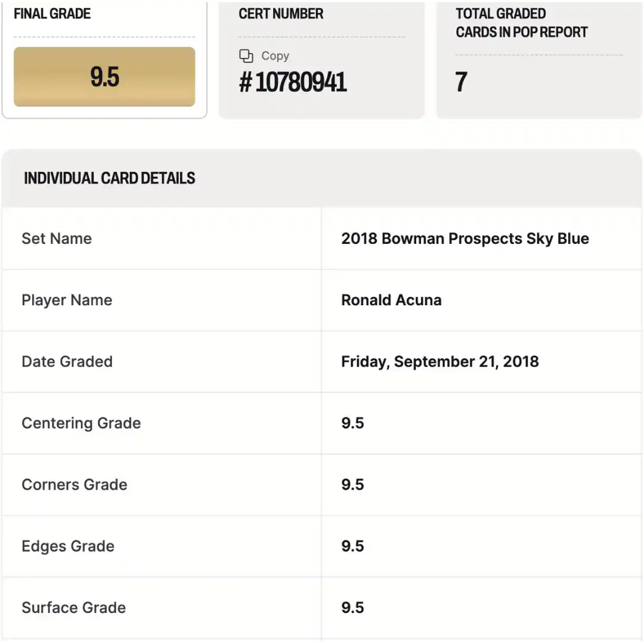
Task: Click Total Graded Cards in Pop Report heading
Action: point(522,23)
